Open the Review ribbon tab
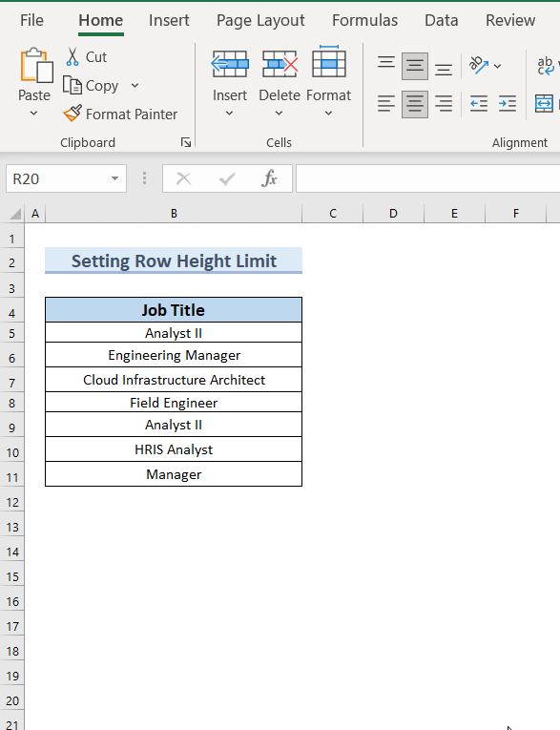560x730 pixels. (510, 20)
